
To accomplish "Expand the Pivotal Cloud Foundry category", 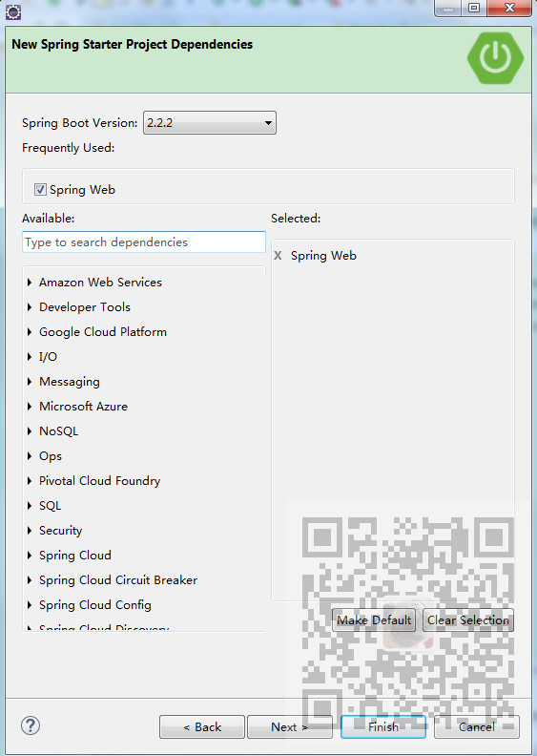I will click(x=30, y=481).
